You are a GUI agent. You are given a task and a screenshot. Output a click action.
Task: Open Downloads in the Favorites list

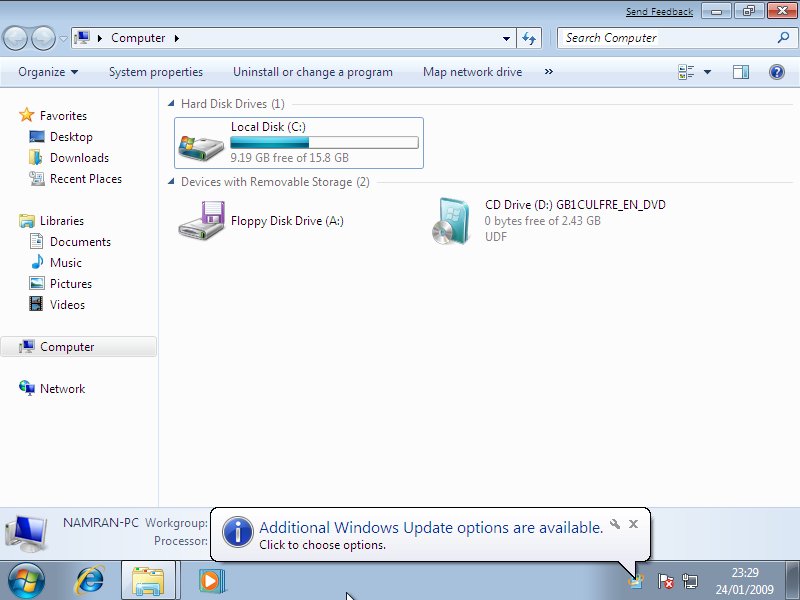click(79, 158)
